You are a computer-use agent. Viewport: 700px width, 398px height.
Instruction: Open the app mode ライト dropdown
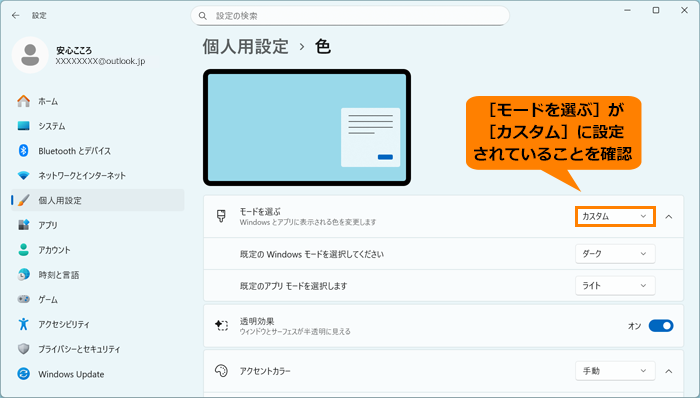point(615,286)
